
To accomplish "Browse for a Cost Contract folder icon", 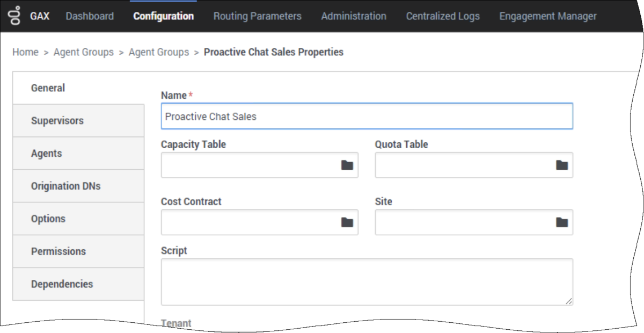I will (347, 222).
